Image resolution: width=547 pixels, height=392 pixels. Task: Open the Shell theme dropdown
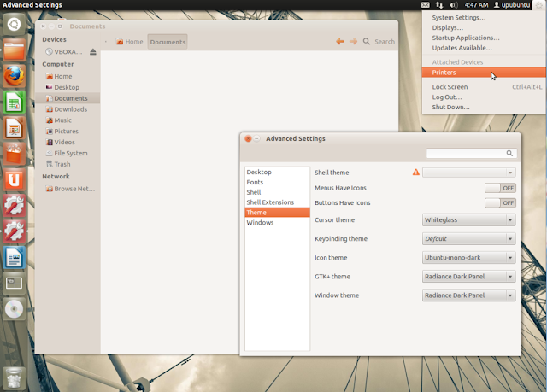pyautogui.click(x=469, y=173)
